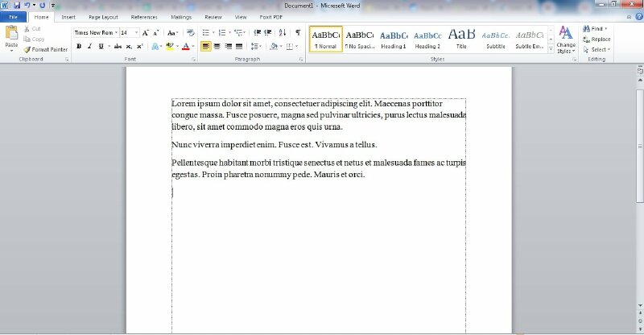Open the Mailings tab
The image size is (644, 335).
(181, 17)
